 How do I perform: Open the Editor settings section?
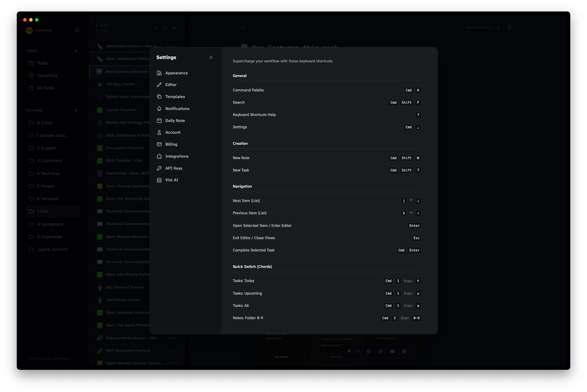[170, 85]
